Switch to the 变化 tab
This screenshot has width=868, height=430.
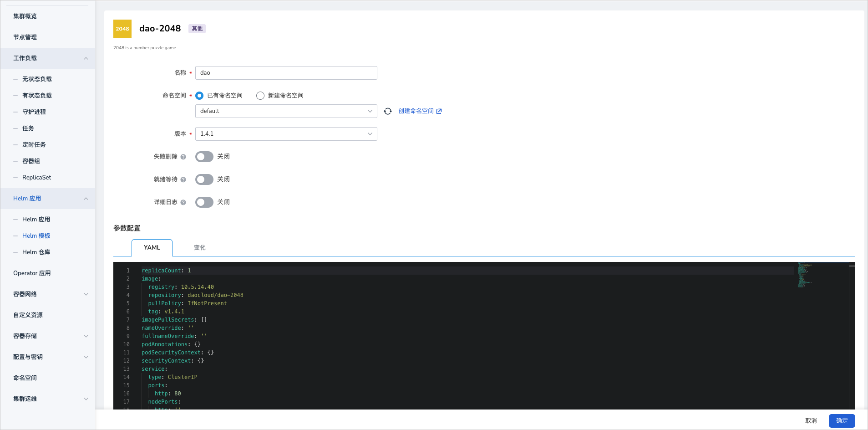pyautogui.click(x=200, y=247)
